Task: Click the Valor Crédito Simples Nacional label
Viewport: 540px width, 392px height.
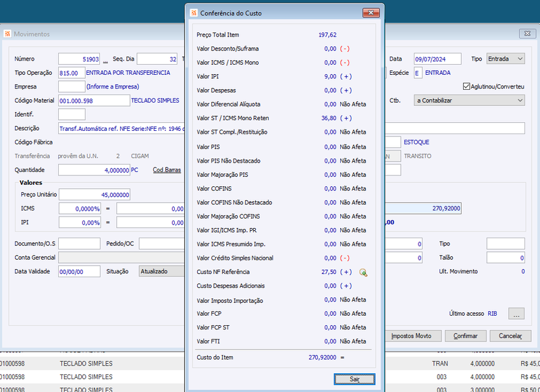Action: coord(235,258)
